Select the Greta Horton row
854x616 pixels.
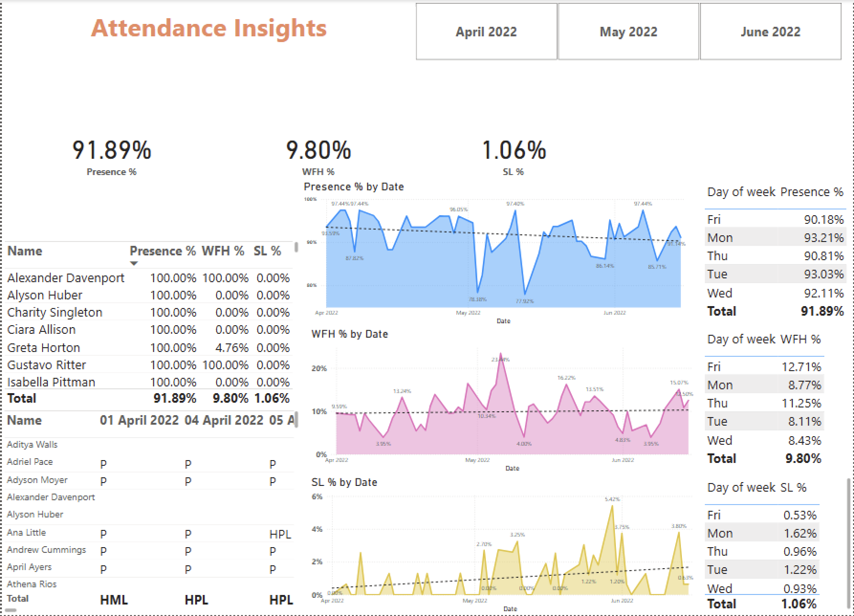44,348
